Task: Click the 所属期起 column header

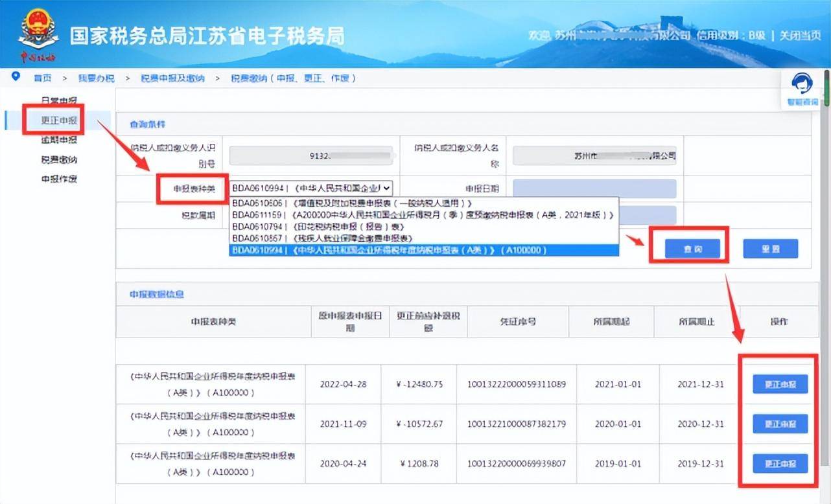Action: [x=611, y=321]
